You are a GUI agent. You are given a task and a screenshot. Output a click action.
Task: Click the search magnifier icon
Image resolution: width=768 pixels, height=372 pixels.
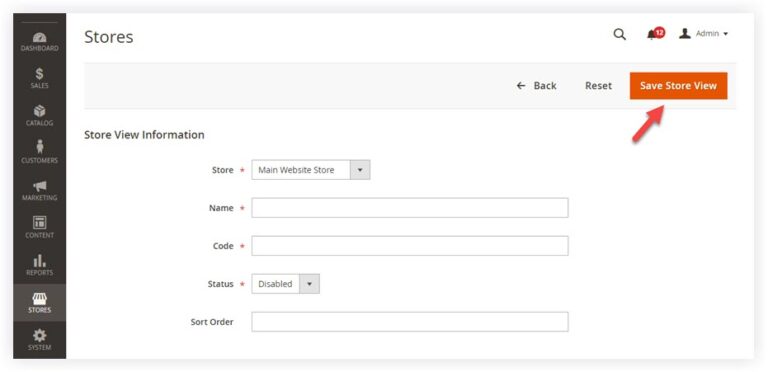[620, 34]
